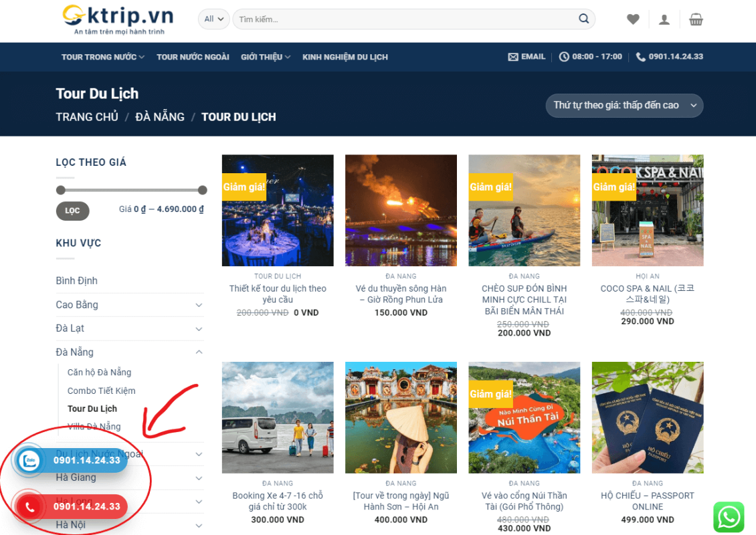Click the maximum price slider handle
This screenshot has height=535, width=756.
click(203, 190)
